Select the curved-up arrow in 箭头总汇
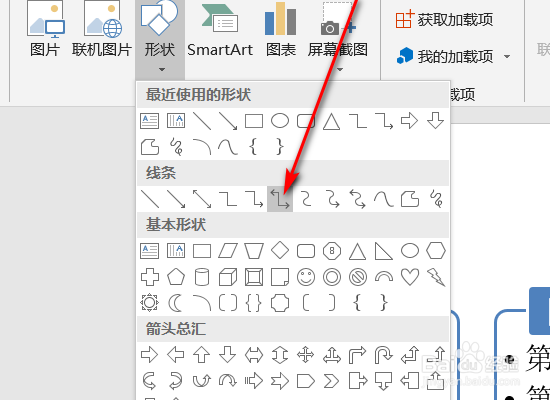The width and height of the screenshot is (550, 400). [x=202, y=381]
